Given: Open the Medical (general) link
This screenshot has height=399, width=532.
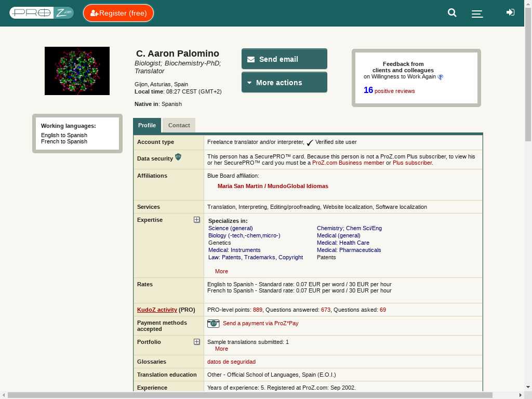Looking at the screenshot, I should pos(339,235).
